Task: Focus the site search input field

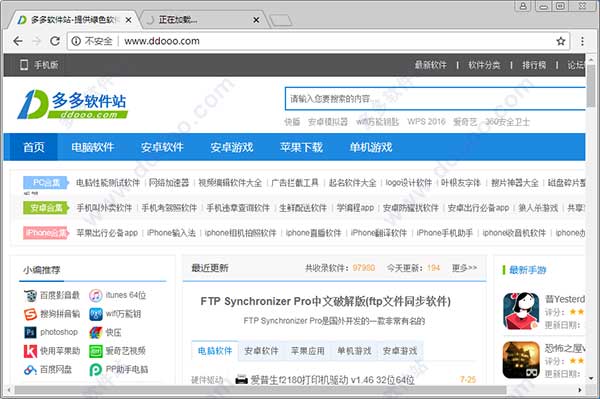Action: pyautogui.click(x=435, y=99)
